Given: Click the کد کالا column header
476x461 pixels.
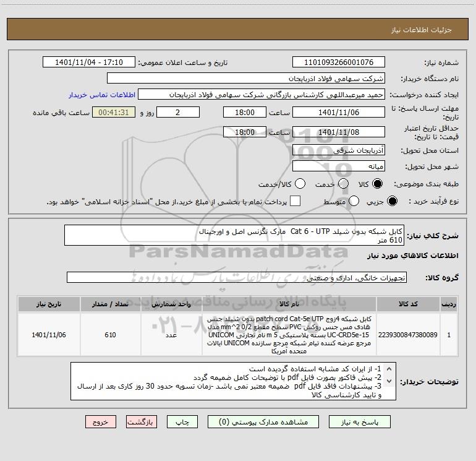Looking at the screenshot, I should (408, 304).
